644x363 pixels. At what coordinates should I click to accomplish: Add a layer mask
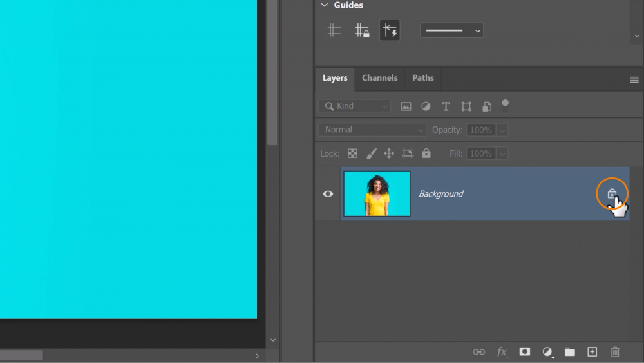(x=524, y=352)
